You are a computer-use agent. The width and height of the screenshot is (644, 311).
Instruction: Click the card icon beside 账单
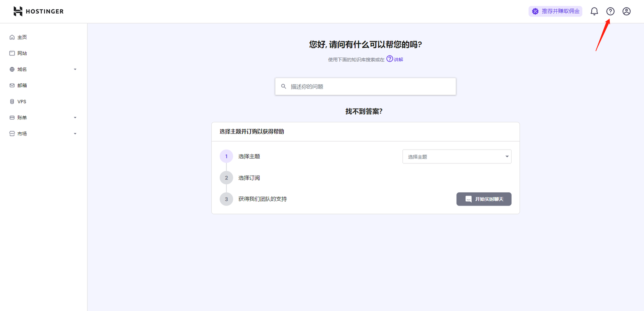click(x=12, y=117)
